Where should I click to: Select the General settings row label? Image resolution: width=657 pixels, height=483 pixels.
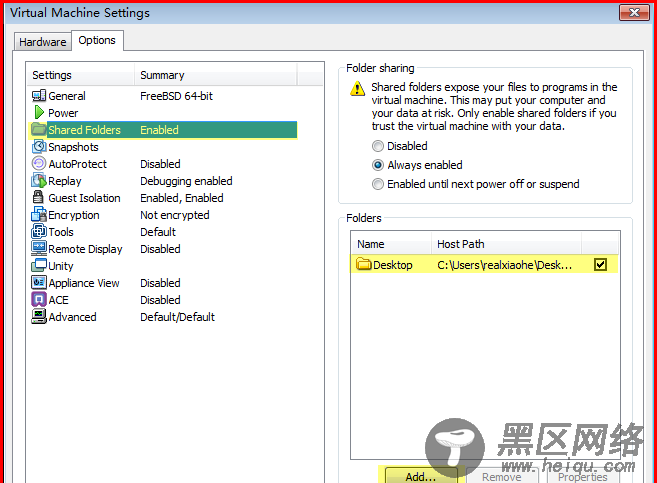[x=67, y=96]
